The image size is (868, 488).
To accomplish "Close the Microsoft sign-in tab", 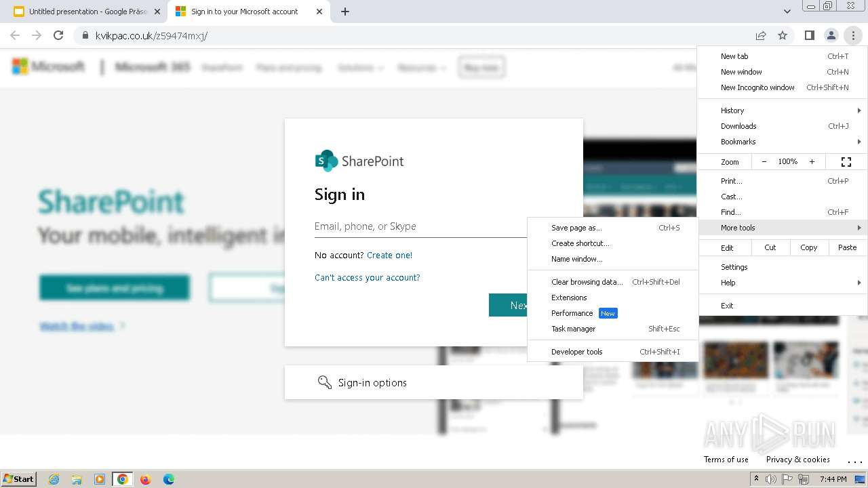I will click(319, 12).
